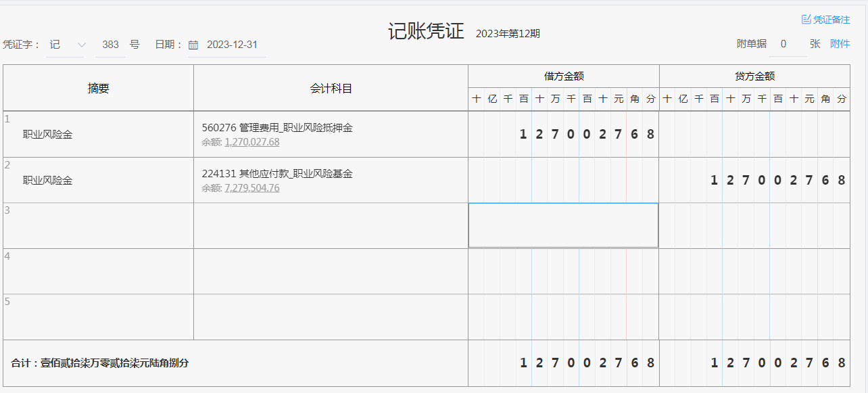Click row 1 debit amount cell

pos(563,134)
